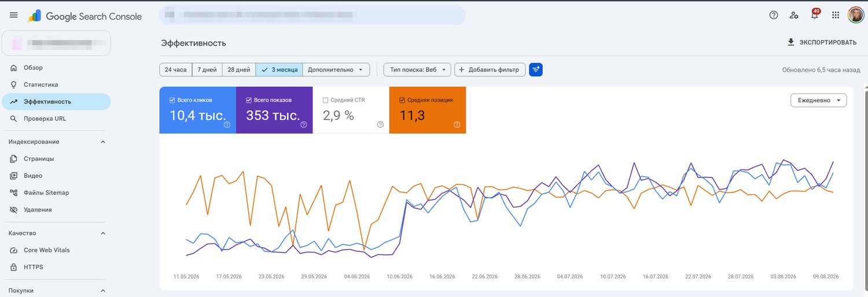Open Файлы Sitemap in sidebar
This screenshot has width=868, height=297.
pyautogui.click(x=56, y=192)
